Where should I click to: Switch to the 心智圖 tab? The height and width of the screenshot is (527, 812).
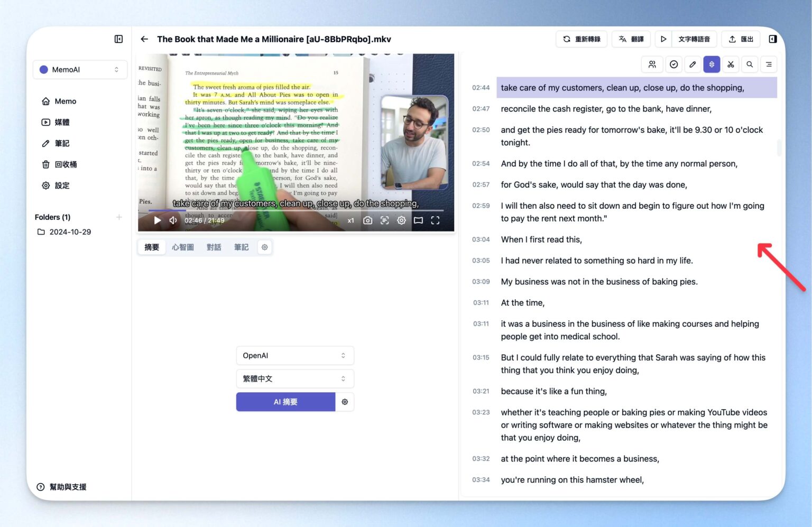tap(183, 247)
